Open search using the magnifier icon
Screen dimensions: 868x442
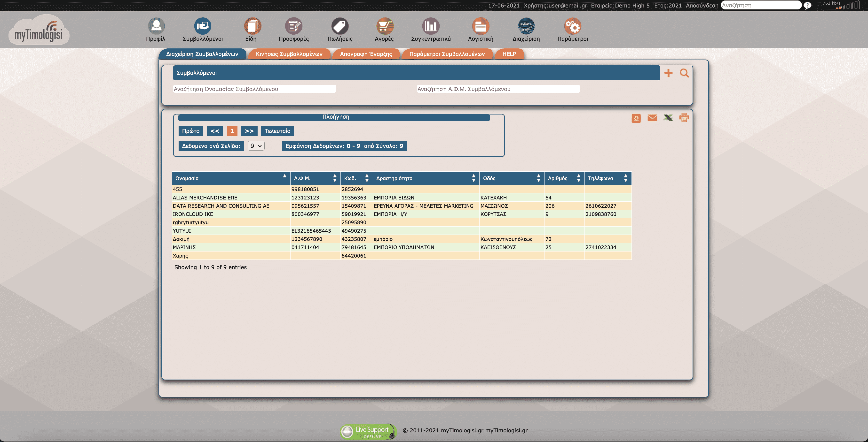[684, 73]
